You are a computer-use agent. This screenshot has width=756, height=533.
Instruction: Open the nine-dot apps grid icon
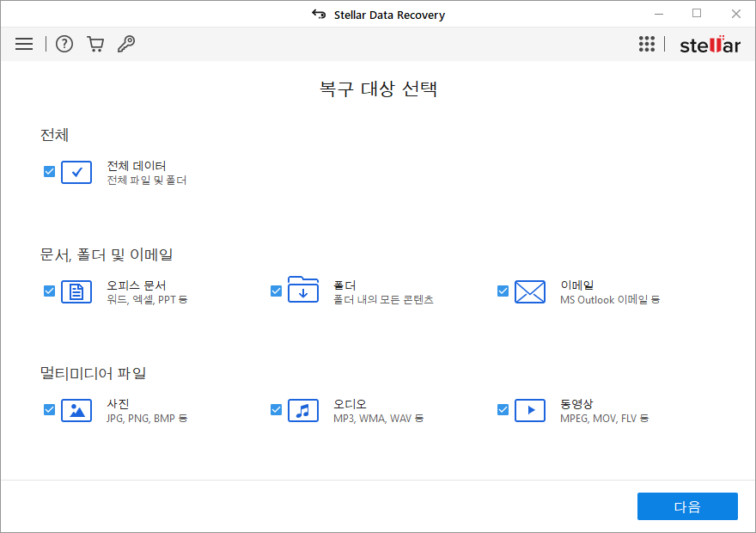point(647,44)
